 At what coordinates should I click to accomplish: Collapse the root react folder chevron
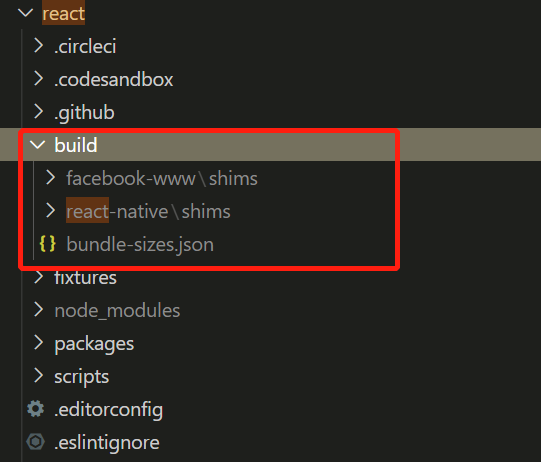[25, 13]
